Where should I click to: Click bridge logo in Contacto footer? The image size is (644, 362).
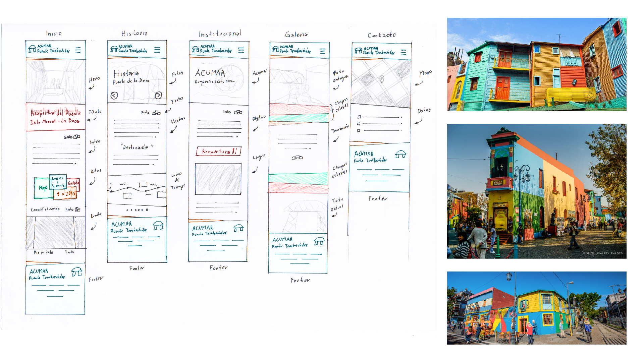point(400,155)
